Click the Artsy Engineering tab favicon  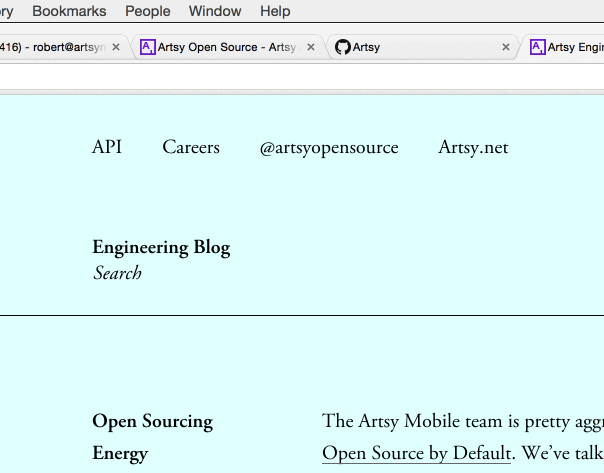point(537,47)
